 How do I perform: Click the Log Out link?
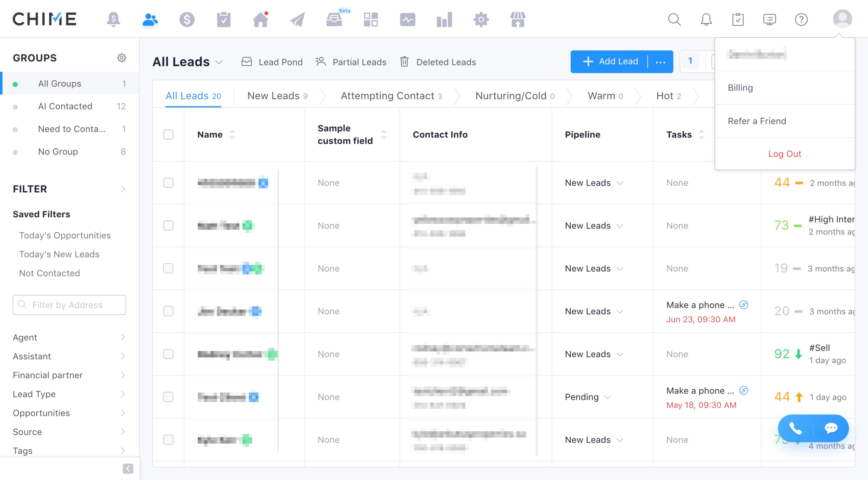point(784,154)
